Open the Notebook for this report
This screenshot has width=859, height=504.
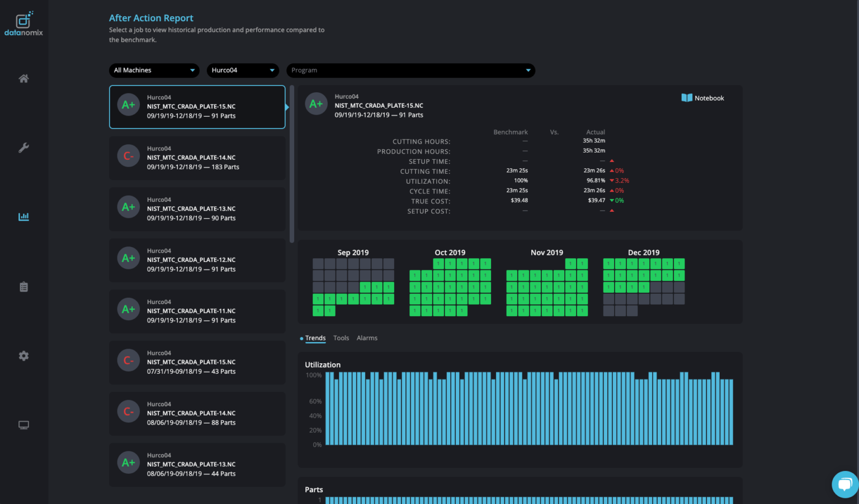702,98
